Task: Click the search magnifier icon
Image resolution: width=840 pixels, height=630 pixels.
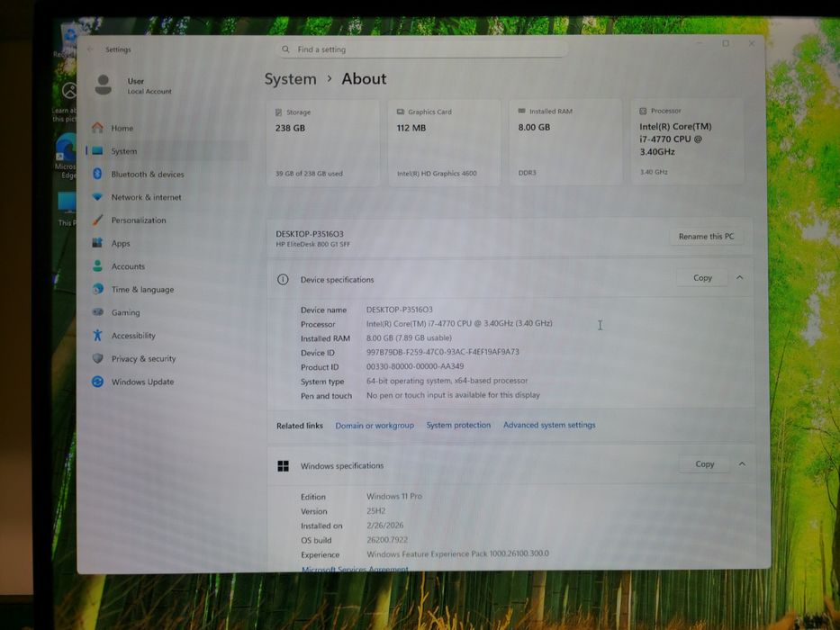Action: pos(285,49)
